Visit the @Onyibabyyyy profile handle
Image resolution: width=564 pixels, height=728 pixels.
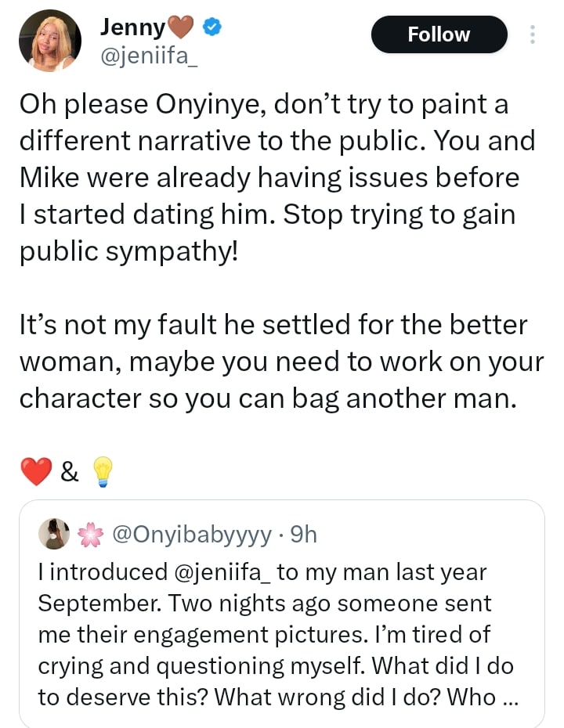(193, 535)
